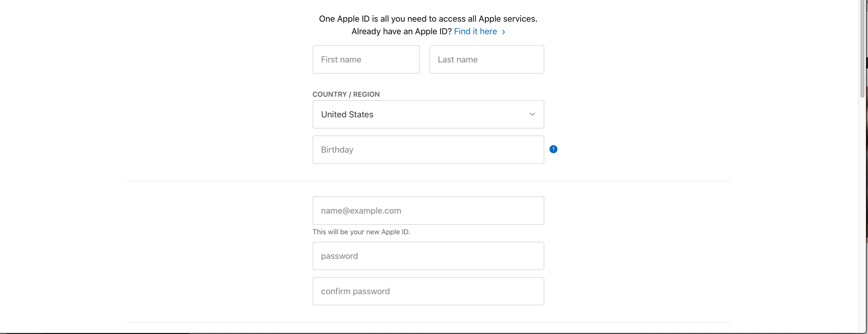Expand the Country / Region dropdown arrow
This screenshot has height=334, width=868.
pos(532,114)
